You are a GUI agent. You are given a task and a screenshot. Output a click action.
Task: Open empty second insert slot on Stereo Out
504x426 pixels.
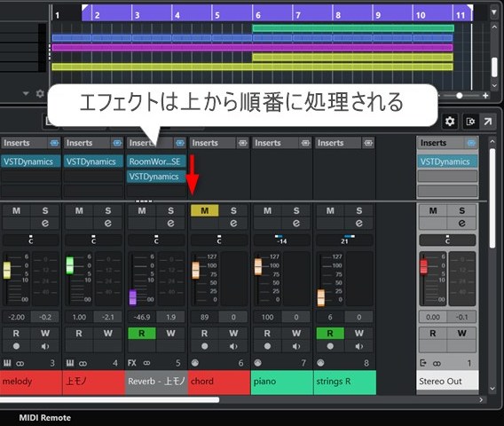447,177
